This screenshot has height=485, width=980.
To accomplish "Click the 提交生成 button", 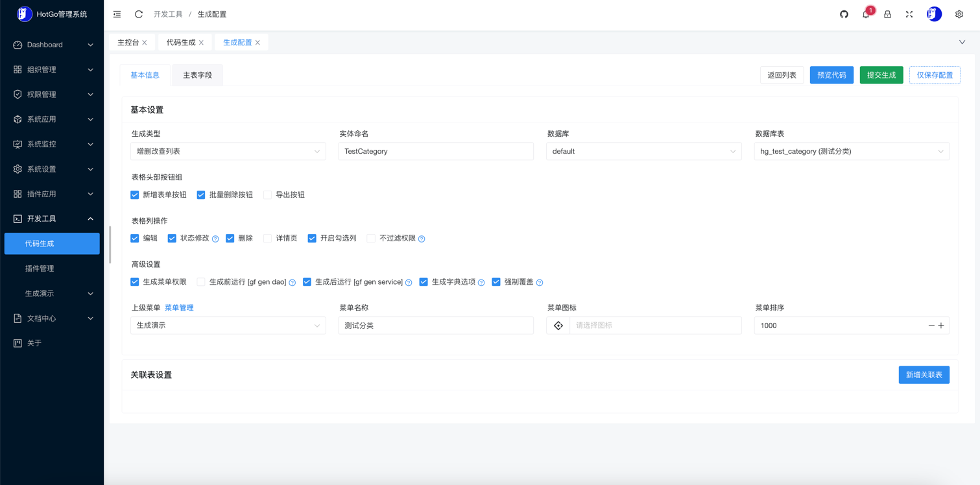I will click(x=881, y=75).
